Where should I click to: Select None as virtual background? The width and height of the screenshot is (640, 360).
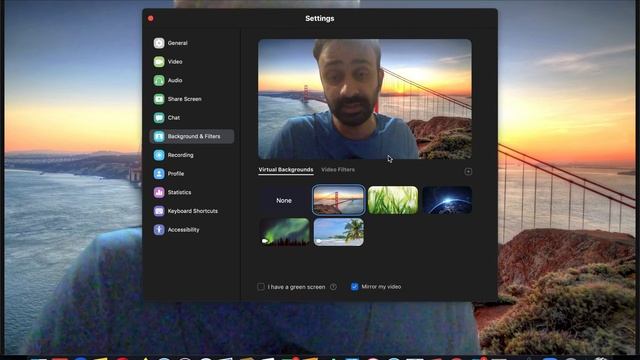pos(284,200)
